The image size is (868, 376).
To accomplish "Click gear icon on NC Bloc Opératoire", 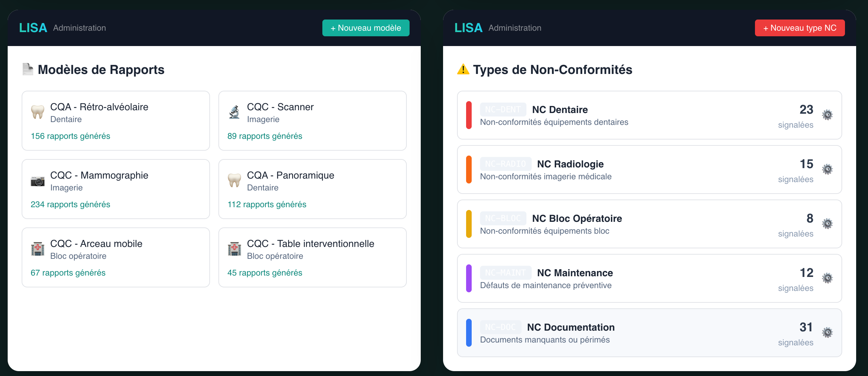I will pyautogui.click(x=827, y=224).
